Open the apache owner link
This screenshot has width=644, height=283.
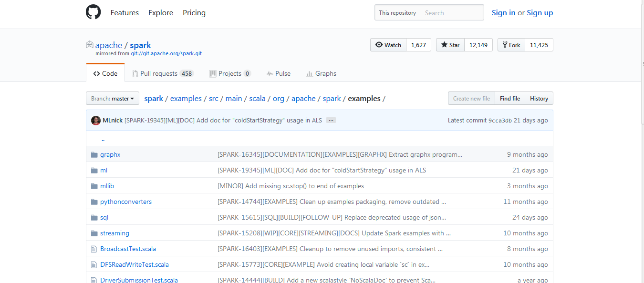click(109, 45)
